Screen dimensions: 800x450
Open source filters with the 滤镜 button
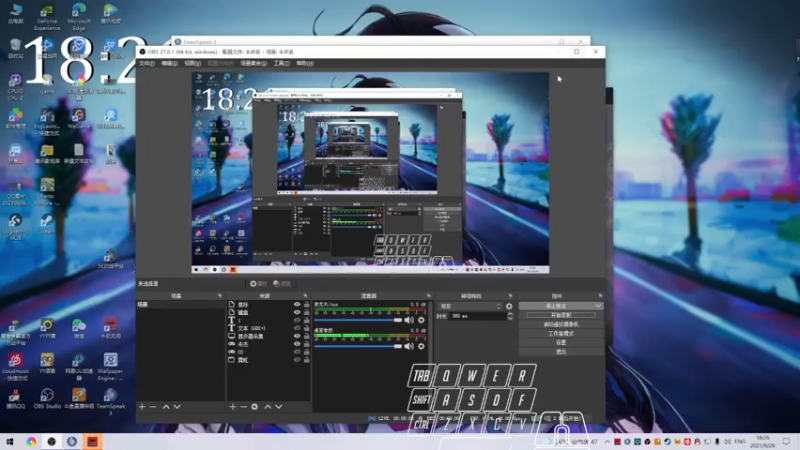tap(282, 284)
